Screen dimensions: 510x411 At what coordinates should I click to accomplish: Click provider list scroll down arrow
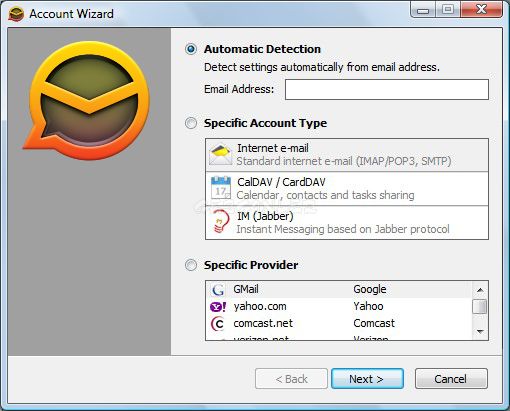(x=480, y=331)
